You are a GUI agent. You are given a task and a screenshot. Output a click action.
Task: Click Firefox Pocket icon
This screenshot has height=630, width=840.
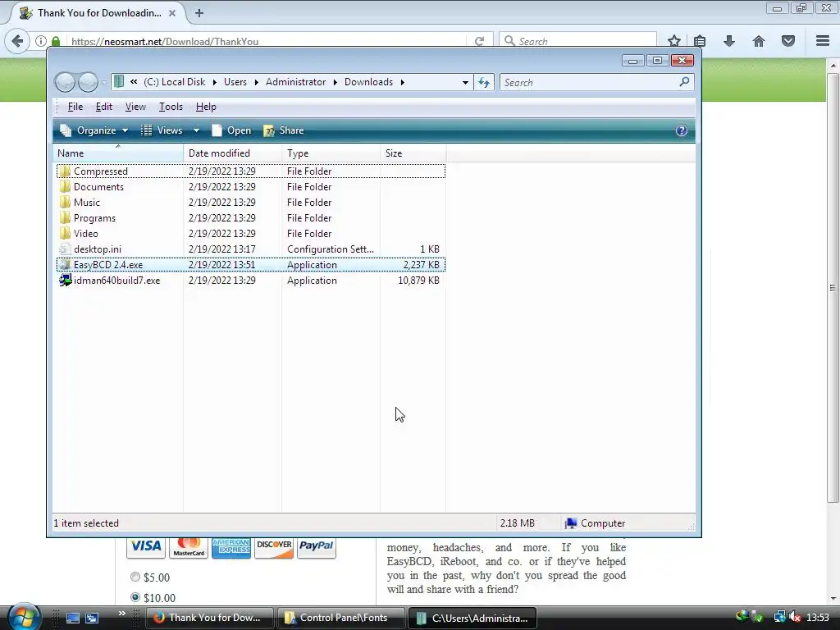pyautogui.click(x=788, y=41)
